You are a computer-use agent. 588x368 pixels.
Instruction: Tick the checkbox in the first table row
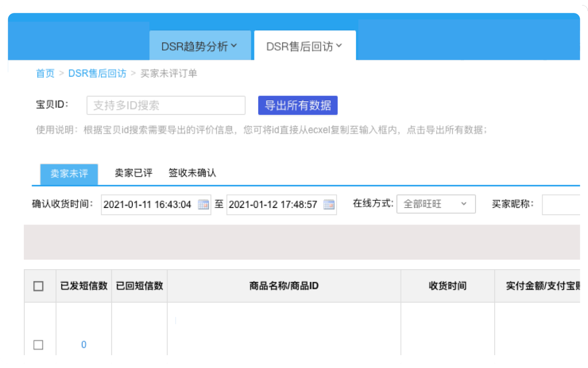(x=39, y=345)
